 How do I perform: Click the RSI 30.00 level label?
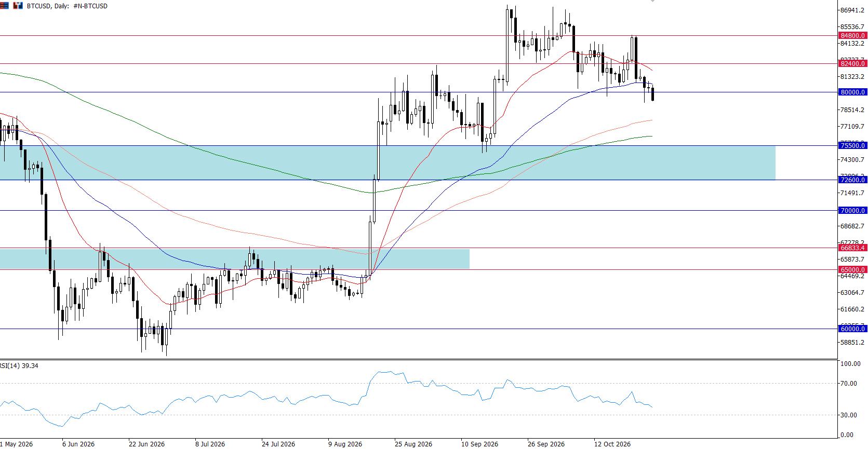point(850,415)
